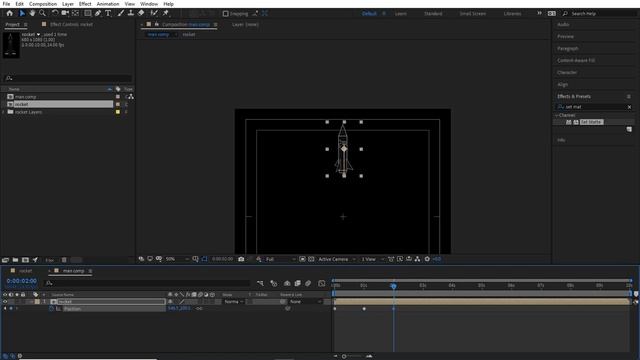Toggle the Position keyframe diamond at current time

click(11, 309)
